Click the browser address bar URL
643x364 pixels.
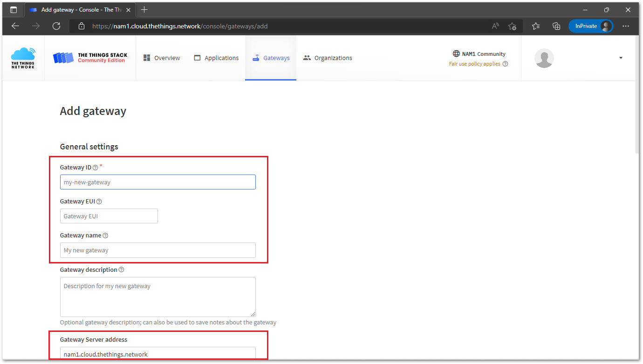point(180,26)
